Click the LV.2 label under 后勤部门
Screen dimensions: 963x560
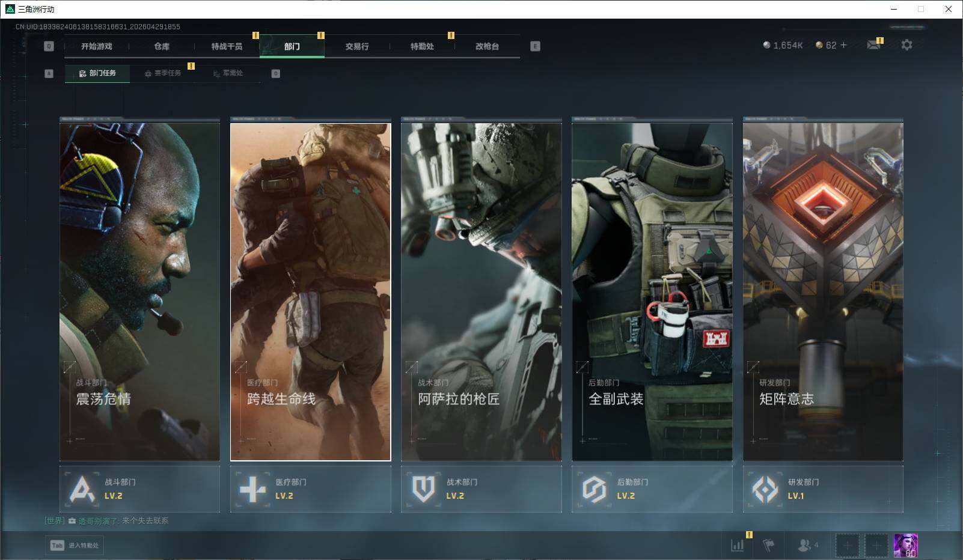coord(625,496)
